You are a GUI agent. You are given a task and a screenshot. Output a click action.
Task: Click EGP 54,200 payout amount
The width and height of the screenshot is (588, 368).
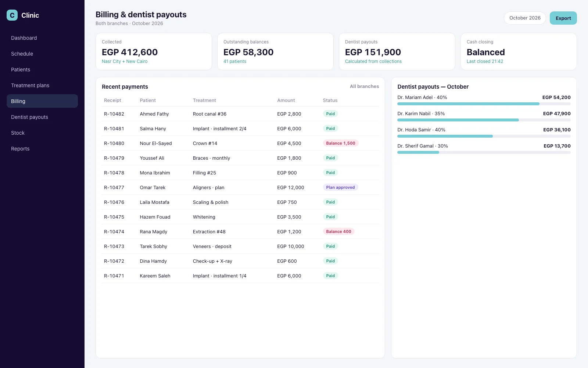pyautogui.click(x=556, y=98)
